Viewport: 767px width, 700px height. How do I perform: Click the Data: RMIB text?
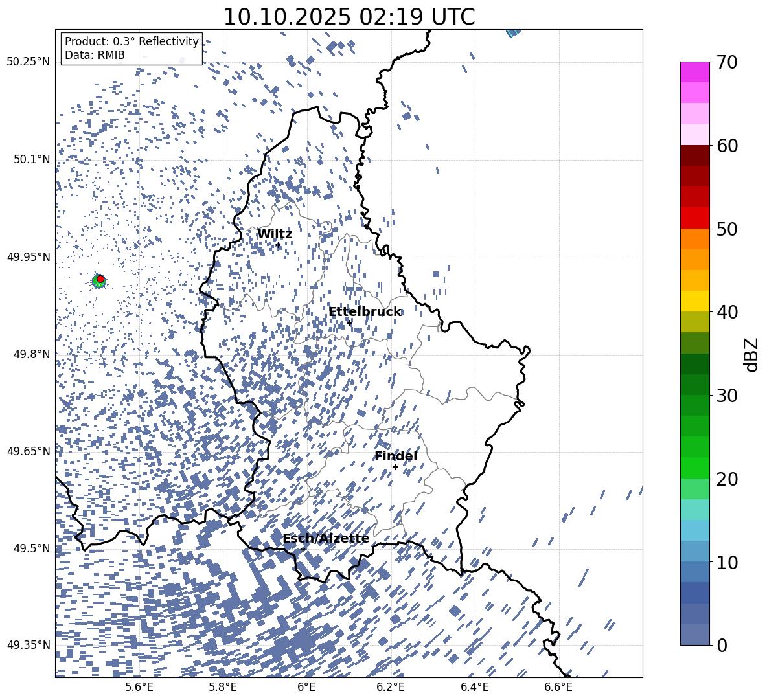[x=95, y=55]
